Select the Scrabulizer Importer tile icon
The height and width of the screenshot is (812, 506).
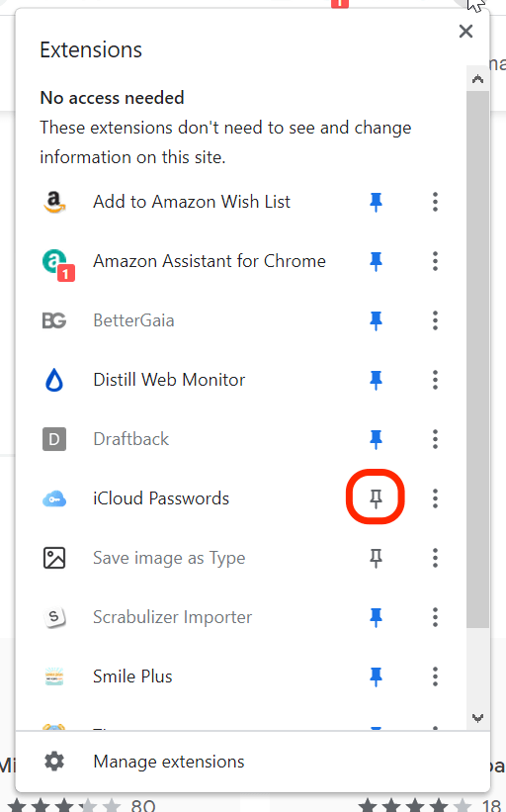click(53, 617)
